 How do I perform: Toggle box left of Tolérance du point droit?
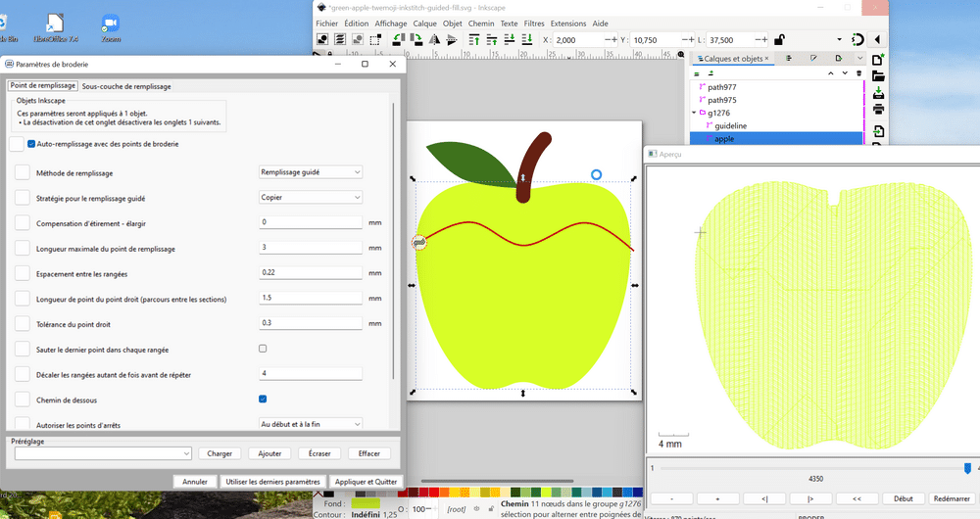click(x=22, y=323)
